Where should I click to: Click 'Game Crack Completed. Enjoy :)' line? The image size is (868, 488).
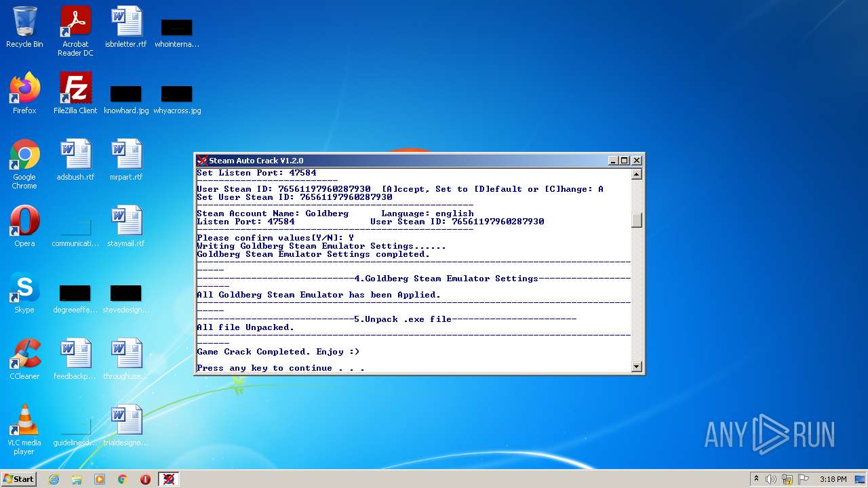pyautogui.click(x=278, y=352)
